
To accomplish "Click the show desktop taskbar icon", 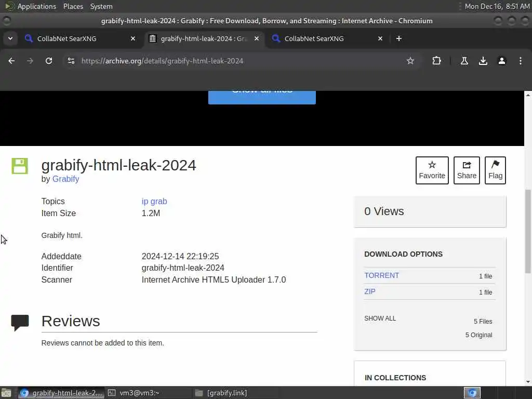I will 6,393.
